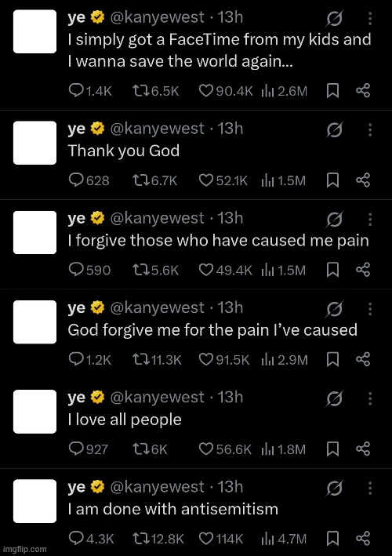
Task: Bookmark the 'Thank you God' tweet
Action: tap(332, 180)
